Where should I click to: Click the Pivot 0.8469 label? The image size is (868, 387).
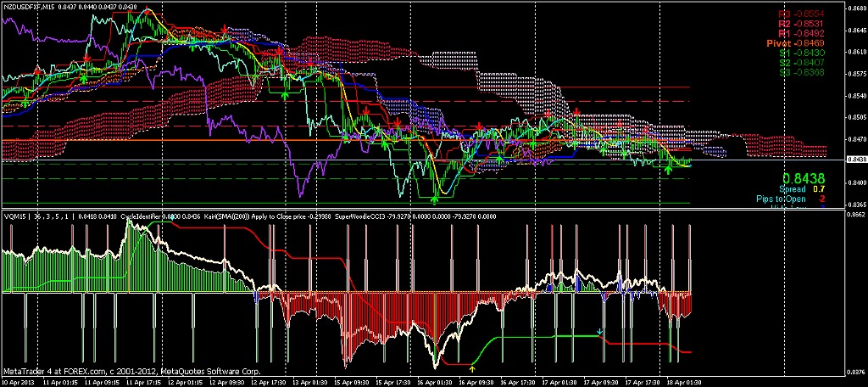click(796, 43)
